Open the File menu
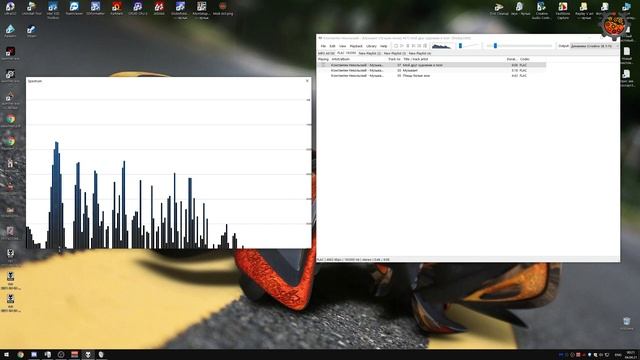This screenshot has height=360, width=640. 323,46
